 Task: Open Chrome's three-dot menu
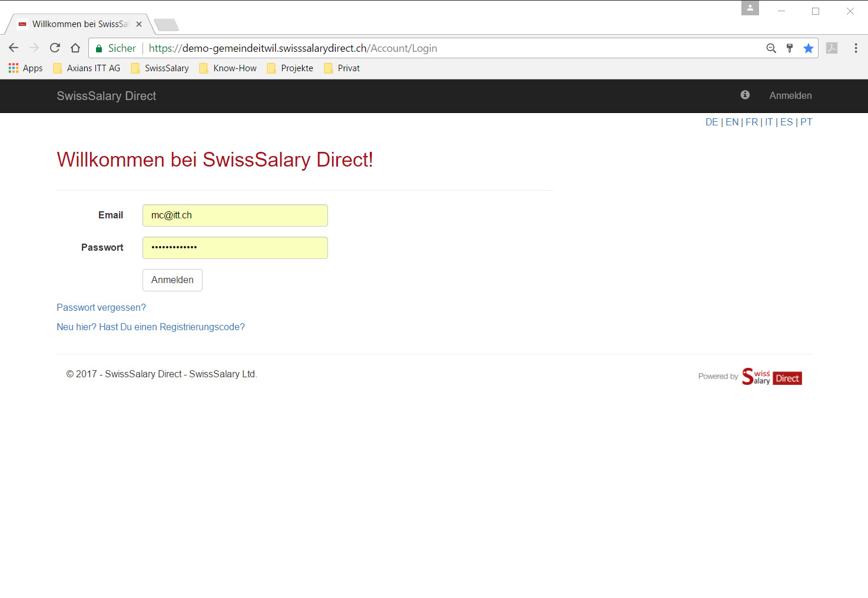[856, 48]
